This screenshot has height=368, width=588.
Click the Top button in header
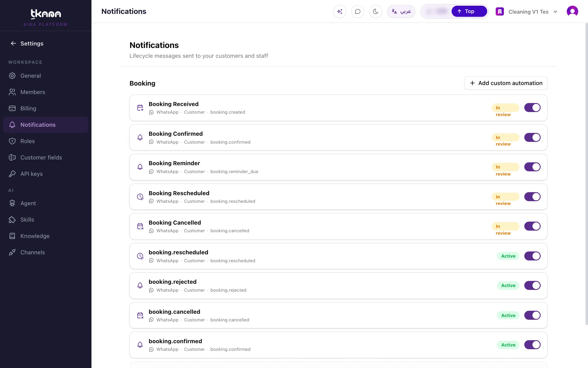[x=469, y=11]
